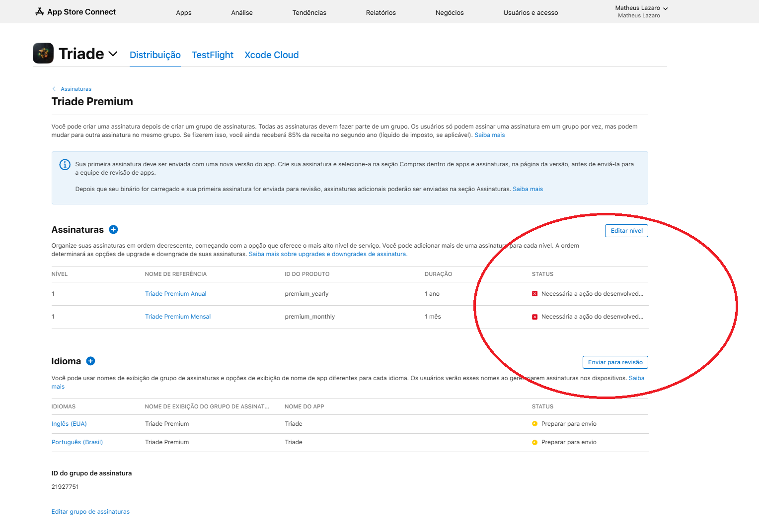The height and width of the screenshot is (532, 759).
Task: Click yellow status icon for Português (Brasil)
Action: pyautogui.click(x=534, y=442)
